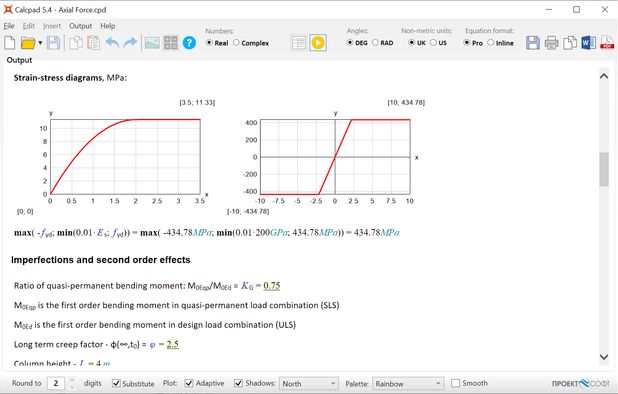Click the output scrollbar down arrow
This screenshot has width=618, height=394.
pyautogui.click(x=604, y=357)
